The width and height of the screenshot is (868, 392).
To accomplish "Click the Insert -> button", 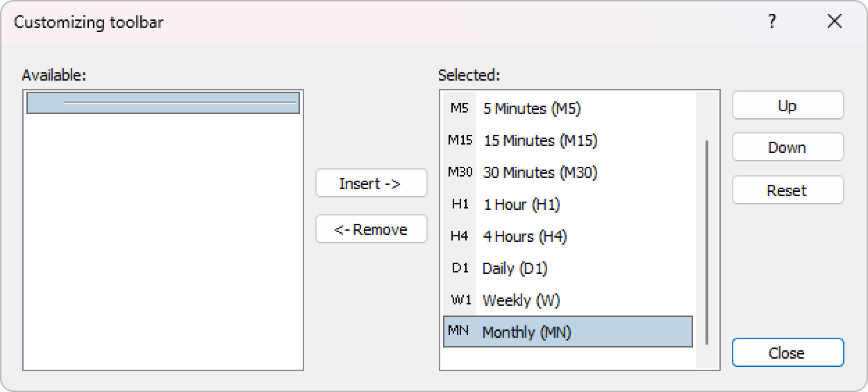I will [x=372, y=183].
